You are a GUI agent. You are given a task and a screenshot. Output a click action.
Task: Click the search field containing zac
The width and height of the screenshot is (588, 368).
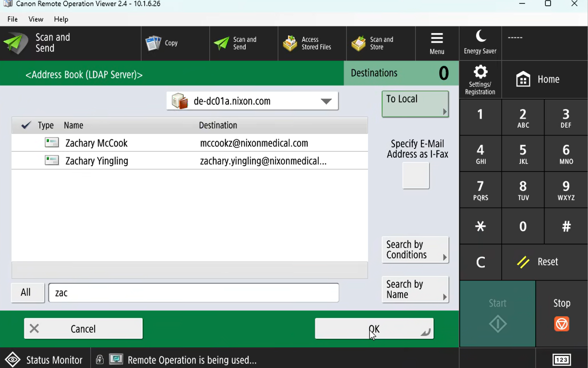click(194, 293)
